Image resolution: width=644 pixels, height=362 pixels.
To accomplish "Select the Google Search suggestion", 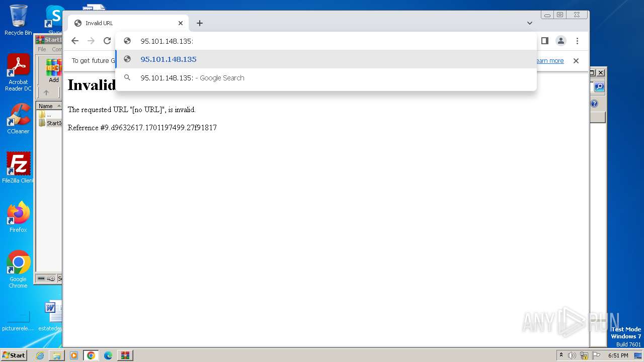I will (x=326, y=78).
